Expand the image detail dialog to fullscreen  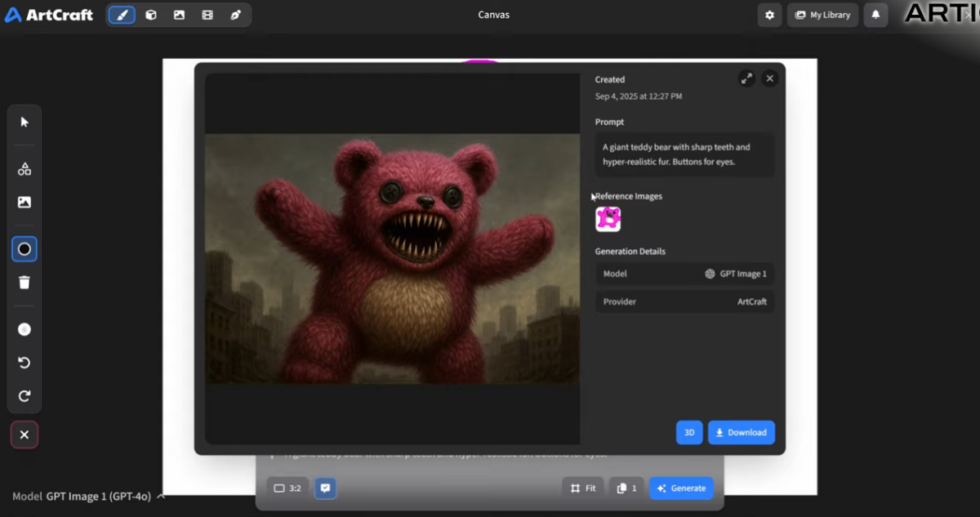pos(746,78)
